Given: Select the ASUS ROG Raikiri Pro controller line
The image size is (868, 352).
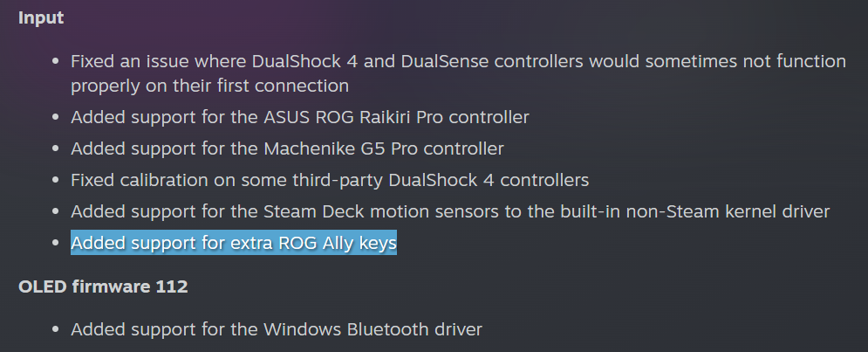Looking at the screenshot, I should tap(299, 117).
